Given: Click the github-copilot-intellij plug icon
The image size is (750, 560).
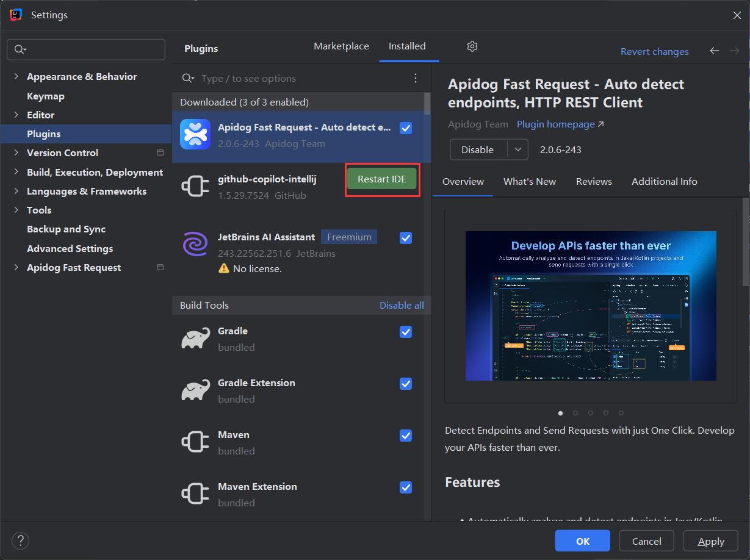Looking at the screenshot, I should pos(195,187).
